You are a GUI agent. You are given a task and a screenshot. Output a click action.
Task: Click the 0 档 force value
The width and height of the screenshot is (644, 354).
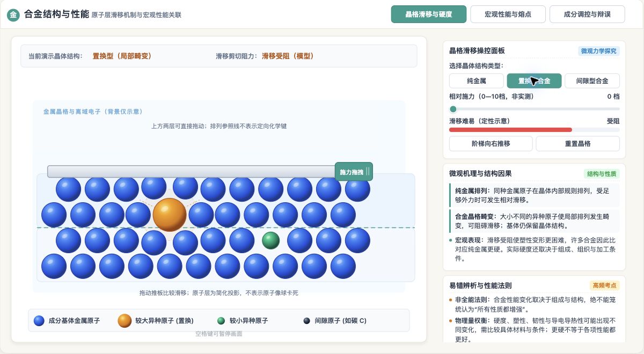pyautogui.click(x=613, y=97)
